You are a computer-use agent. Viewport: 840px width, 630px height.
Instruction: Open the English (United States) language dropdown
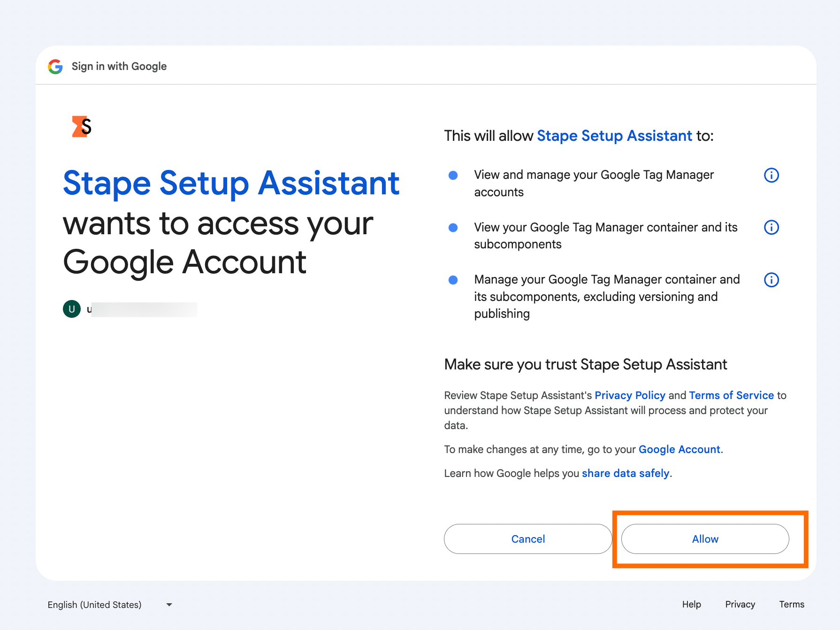[x=110, y=605]
